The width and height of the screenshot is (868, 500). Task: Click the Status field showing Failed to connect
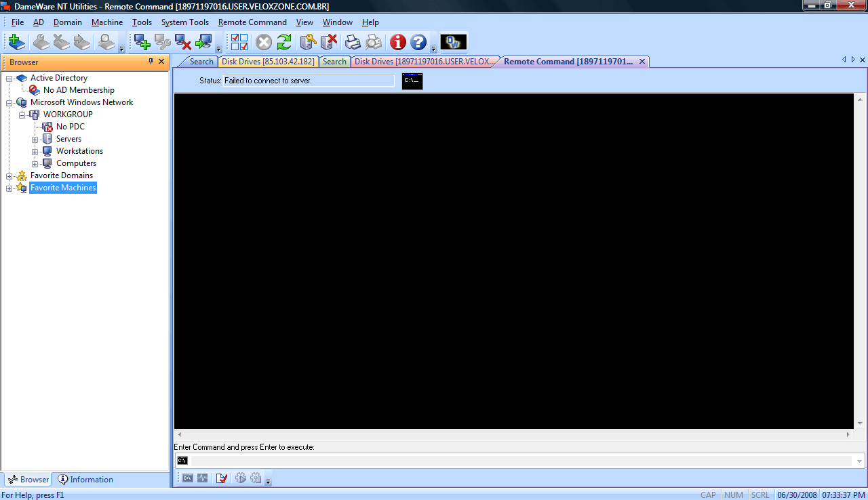309,81
